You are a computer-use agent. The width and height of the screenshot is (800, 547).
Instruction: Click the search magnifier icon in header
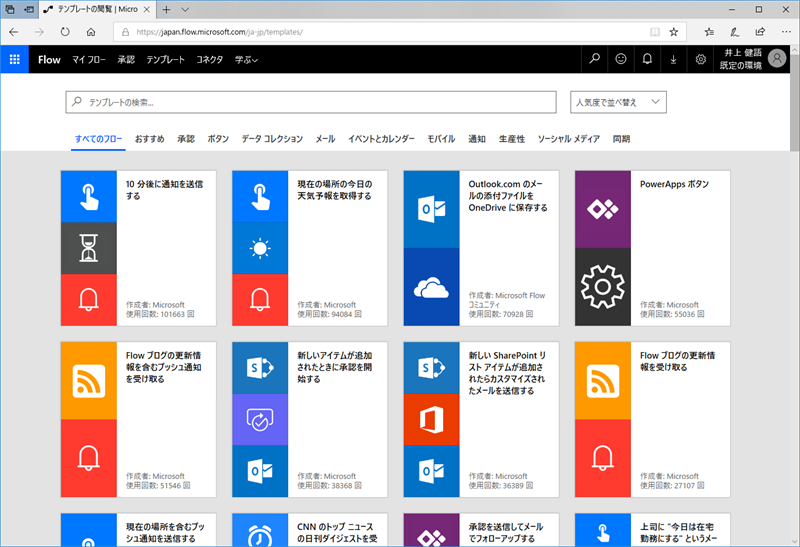[595, 59]
